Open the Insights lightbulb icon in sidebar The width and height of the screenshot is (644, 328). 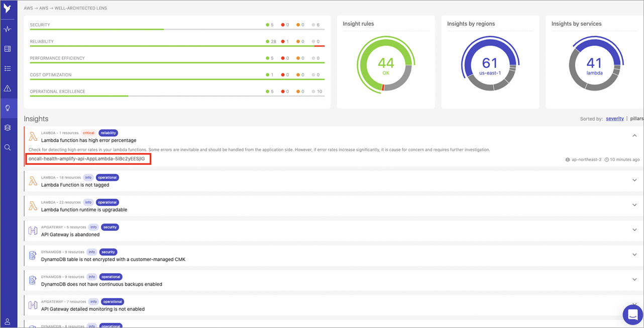click(8, 107)
